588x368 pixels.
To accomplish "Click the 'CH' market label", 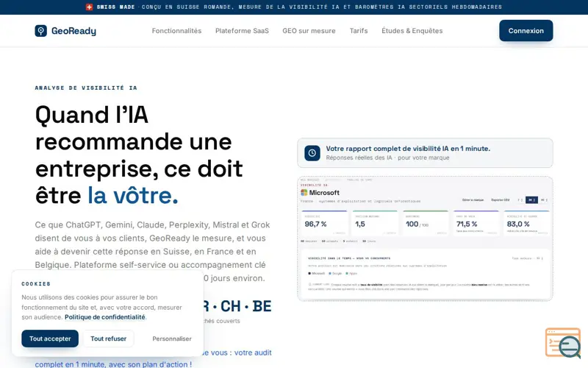I will tap(231, 306).
